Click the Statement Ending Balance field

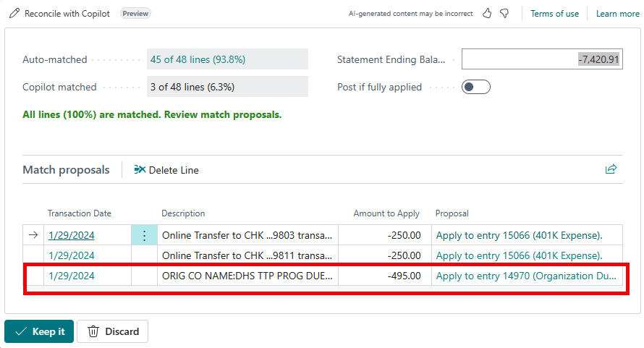[542, 59]
